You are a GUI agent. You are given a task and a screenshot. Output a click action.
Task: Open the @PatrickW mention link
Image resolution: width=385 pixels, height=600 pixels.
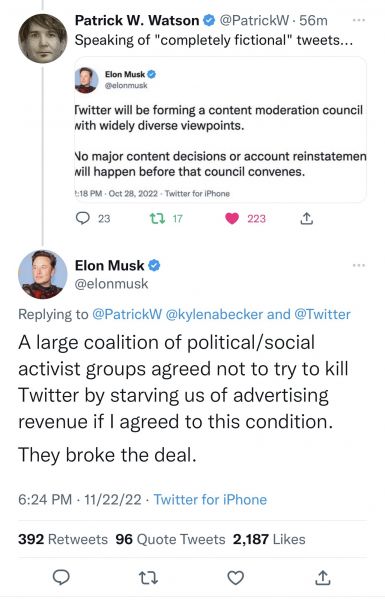(127, 314)
